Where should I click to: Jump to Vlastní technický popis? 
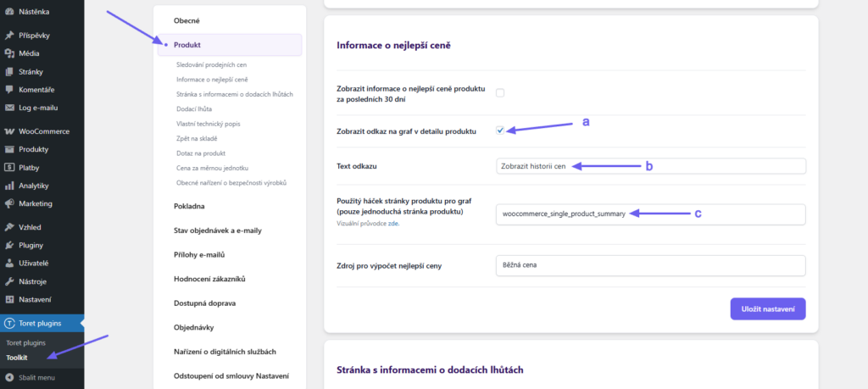coord(209,124)
